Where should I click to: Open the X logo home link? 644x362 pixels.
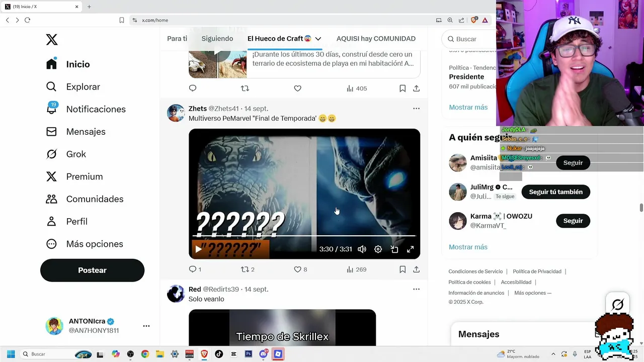pyautogui.click(x=52, y=40)
